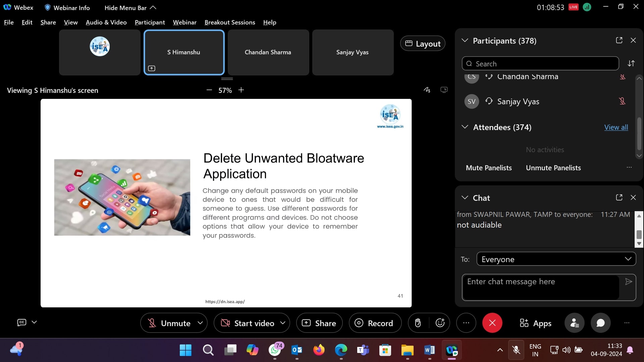Click the annotate pencil icon
Image resolution: width=644 pixels, height=362 pixels.
[x=427, y=90]
